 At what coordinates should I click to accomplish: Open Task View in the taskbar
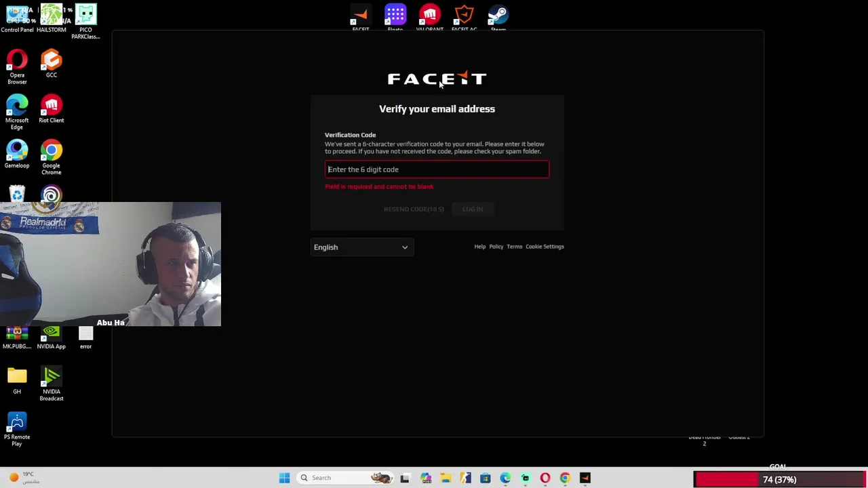point(405,478)
